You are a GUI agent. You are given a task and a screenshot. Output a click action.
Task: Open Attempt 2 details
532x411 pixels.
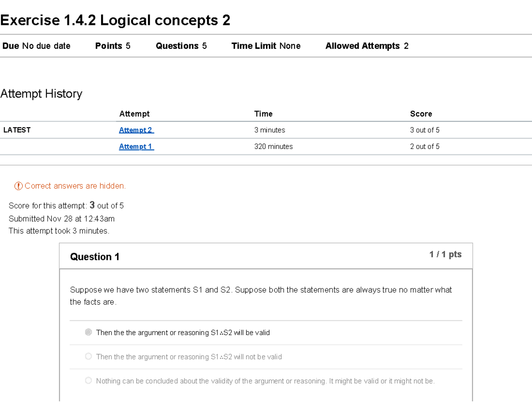(136, 130)
